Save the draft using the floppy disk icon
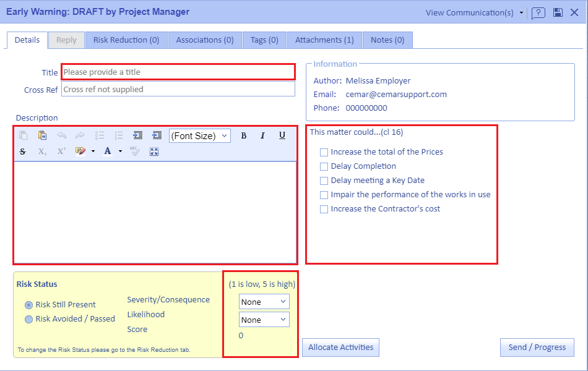Image resolution: width=588 pixels, height=371 pixels. (x=558, y=13)
